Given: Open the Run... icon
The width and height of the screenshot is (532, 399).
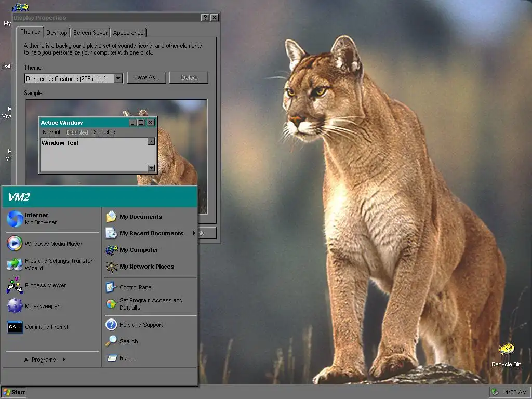Looking at the screenshot, I should tap(112, 358).
